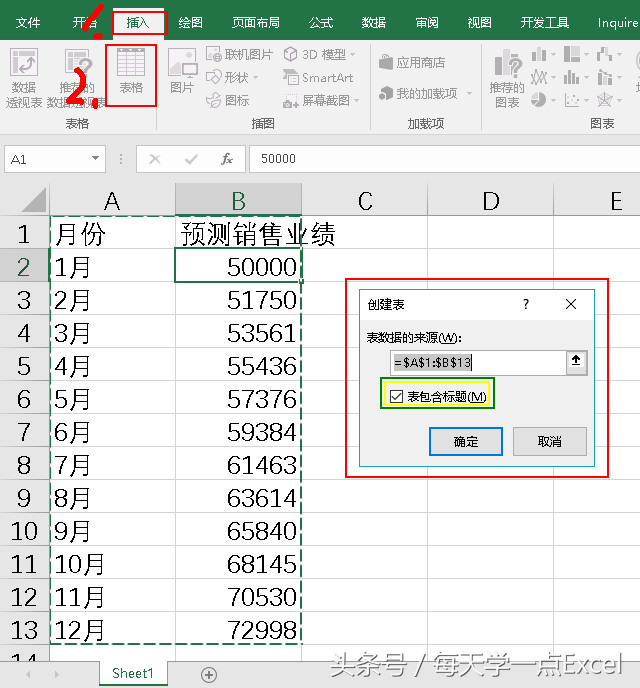The height and width of the screenshot is (688, 640).
Task: Toggle the 表包含标题 checkbox
Action: coord(396,397)
